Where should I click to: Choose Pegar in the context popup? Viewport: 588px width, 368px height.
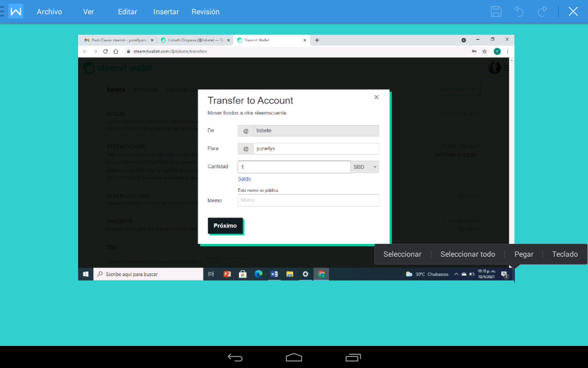pos(524,254)
